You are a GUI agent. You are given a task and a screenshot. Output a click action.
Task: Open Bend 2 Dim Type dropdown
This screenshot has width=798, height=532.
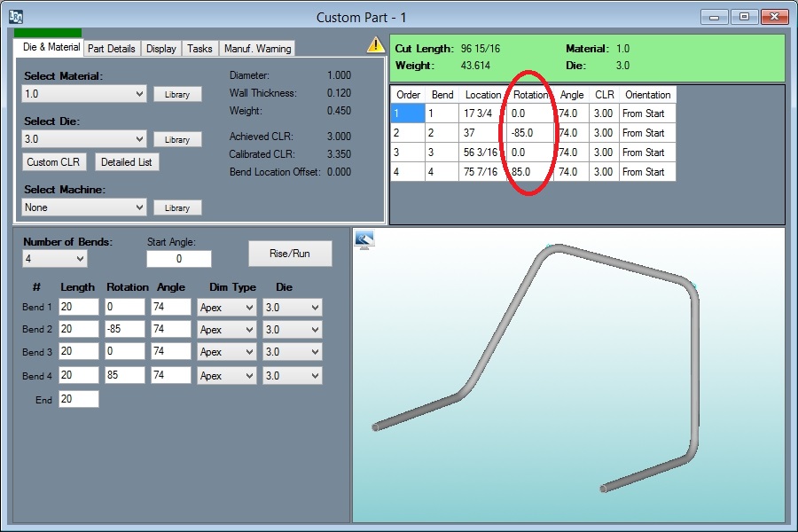[x=226, y=329]
